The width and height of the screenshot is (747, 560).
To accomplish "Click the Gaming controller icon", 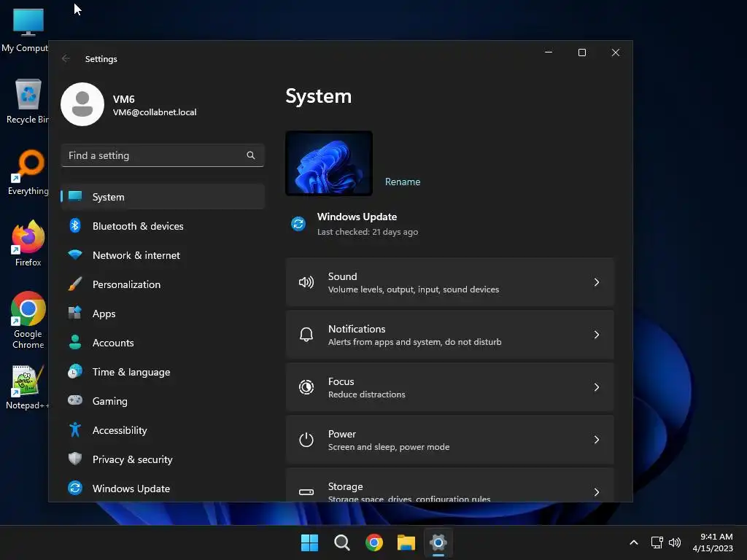I will (75, 400).
